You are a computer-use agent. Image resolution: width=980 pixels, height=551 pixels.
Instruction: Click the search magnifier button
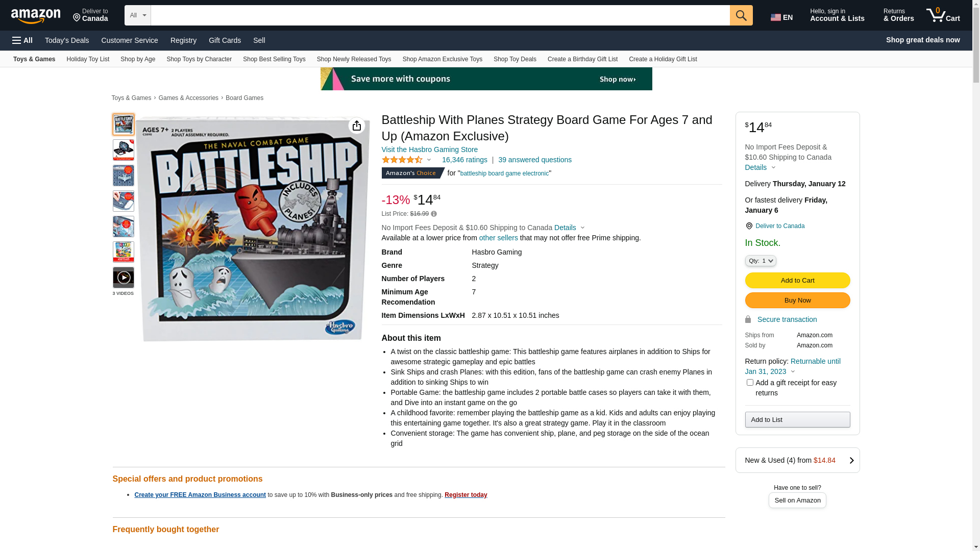[741, 15]
